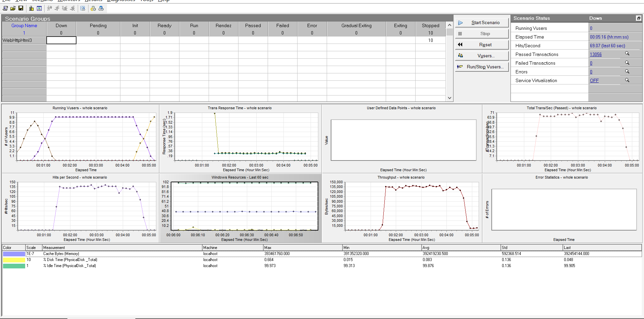This screenshot has height=319, width=644.
Task: Click the Service Virtualization OFF link
Action: pyautogui.click(x=594, y=80)
